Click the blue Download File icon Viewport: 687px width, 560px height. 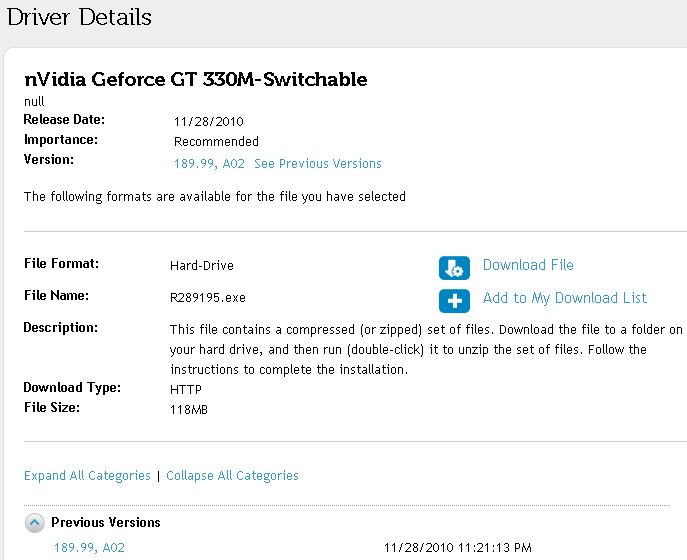pos(454,267)
